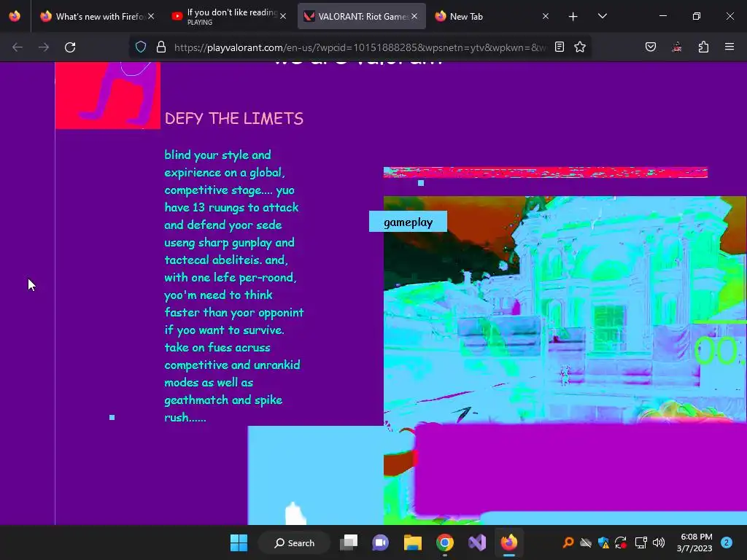Reload the current page
Screen dimensions: 747x560
coord(70,47)
